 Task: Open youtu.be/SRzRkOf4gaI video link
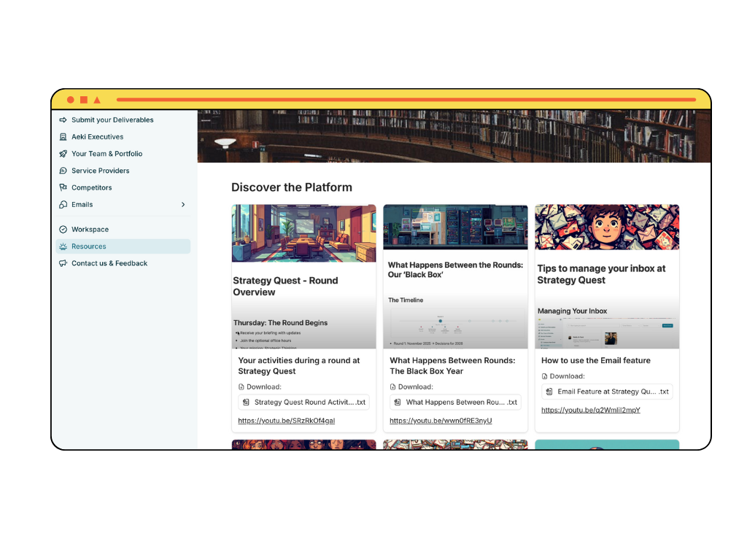point(286,421)
